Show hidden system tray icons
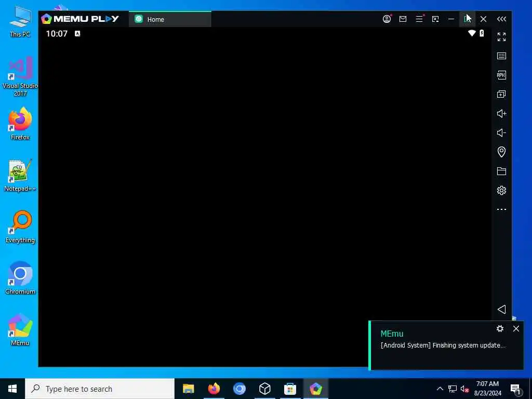Viewport: 532px width, 399px height. 440,389
